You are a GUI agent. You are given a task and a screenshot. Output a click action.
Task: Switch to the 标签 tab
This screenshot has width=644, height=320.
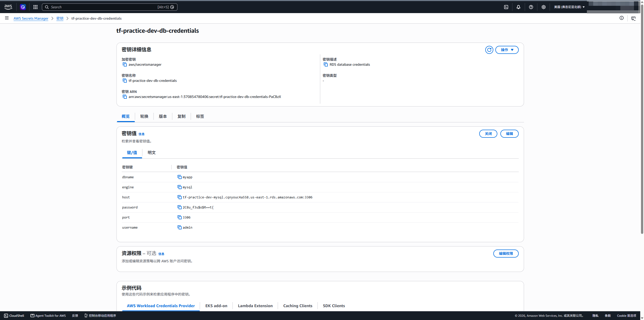pos(200,116)
